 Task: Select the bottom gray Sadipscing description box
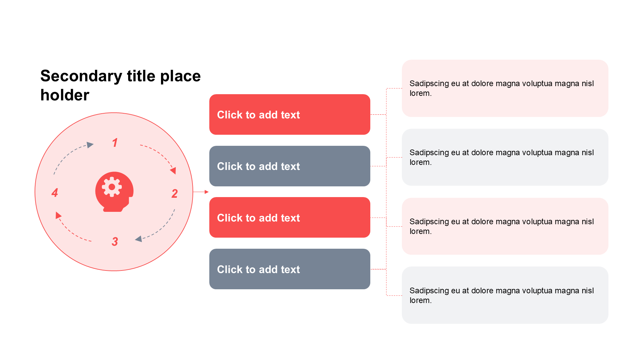(x=505, y=295)
